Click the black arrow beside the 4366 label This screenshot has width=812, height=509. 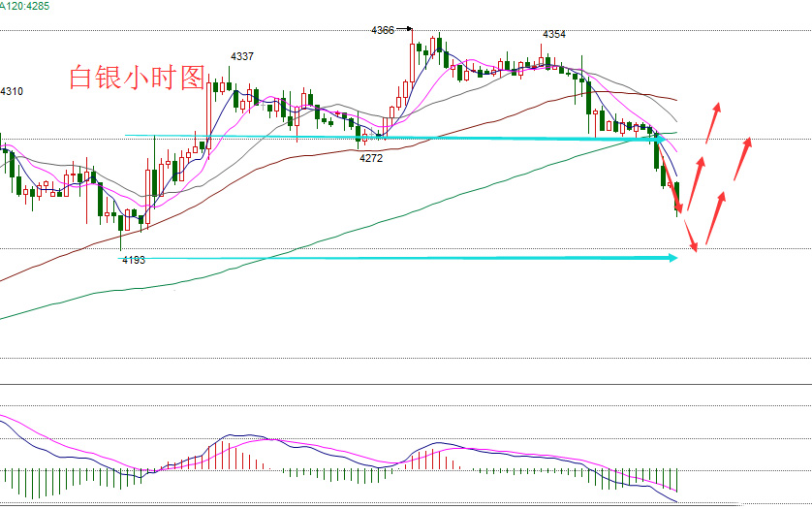pyautogui.click(x=405, y=30)
